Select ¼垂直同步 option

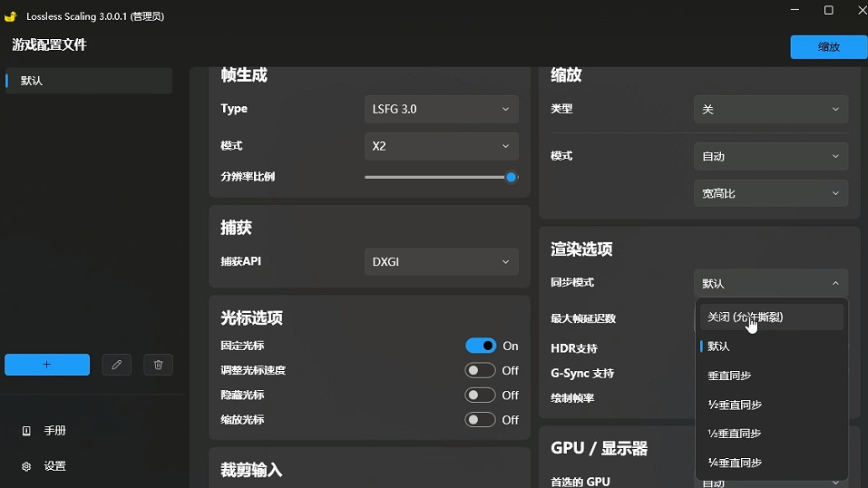[x=772, y=463]
